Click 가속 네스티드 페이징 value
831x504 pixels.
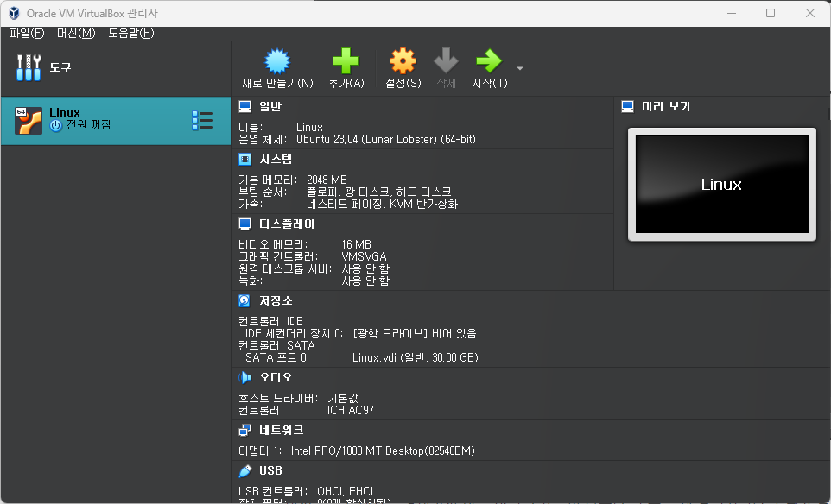[x=382, y=204]
